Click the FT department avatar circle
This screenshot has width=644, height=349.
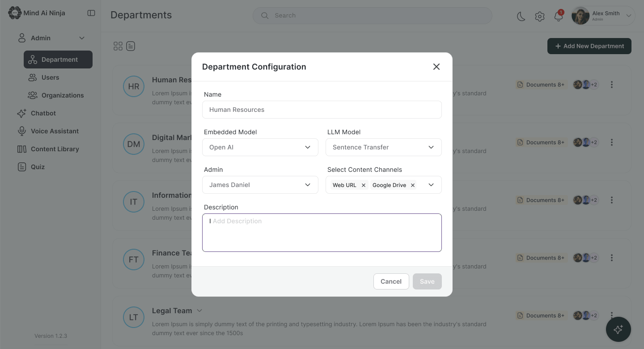134,260
